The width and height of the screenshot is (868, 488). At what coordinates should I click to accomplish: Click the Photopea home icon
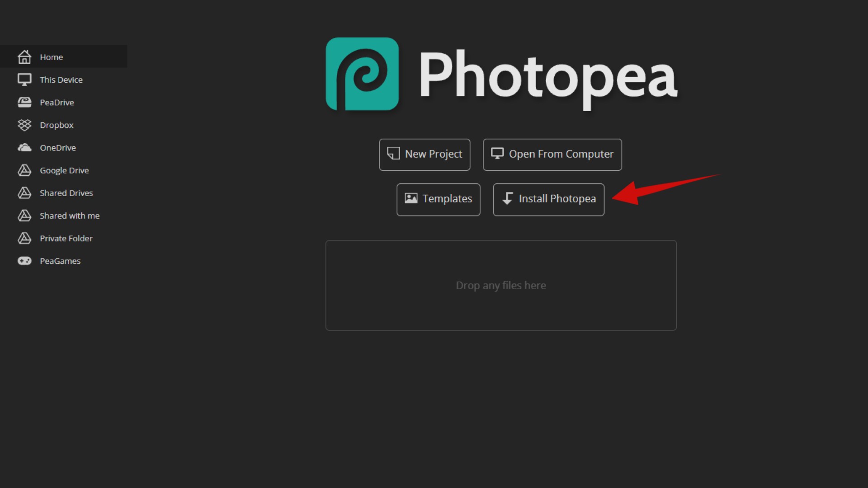(24, 56)
